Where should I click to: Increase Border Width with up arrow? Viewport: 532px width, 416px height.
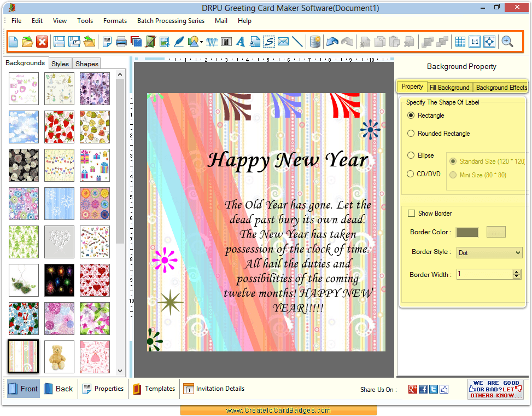516,271
